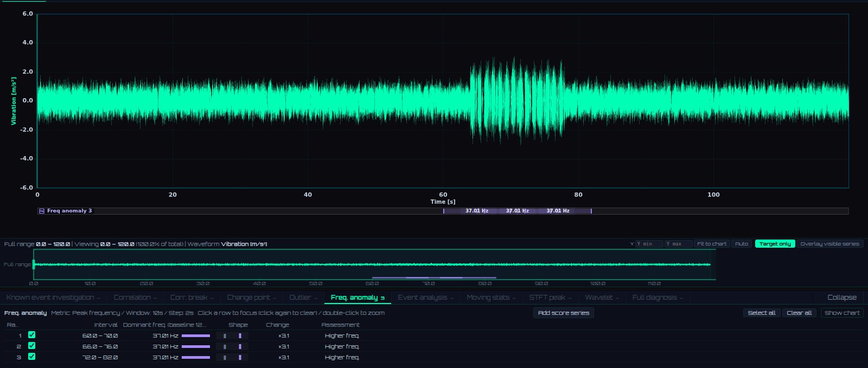This screenshot has height=368, width=868.
Task: Uncheck the checkbox for interval 66.0 – 76.0
Action: pyautogui.click(x=31, y=346)
